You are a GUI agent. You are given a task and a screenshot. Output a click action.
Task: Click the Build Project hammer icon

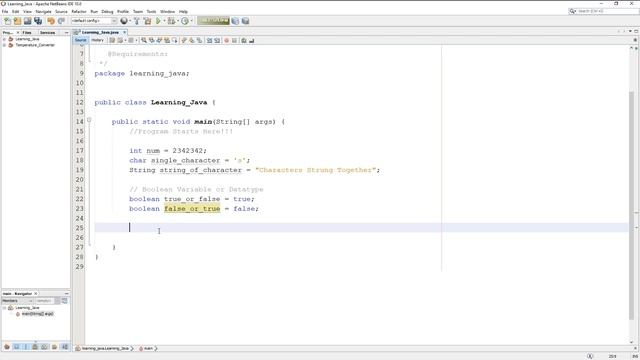coord(137,21)
